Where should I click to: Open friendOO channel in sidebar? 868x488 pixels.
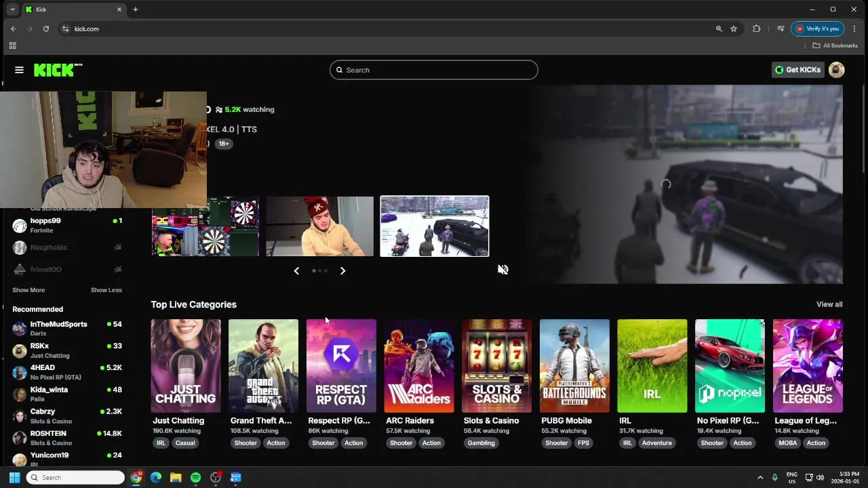[67, 269]
